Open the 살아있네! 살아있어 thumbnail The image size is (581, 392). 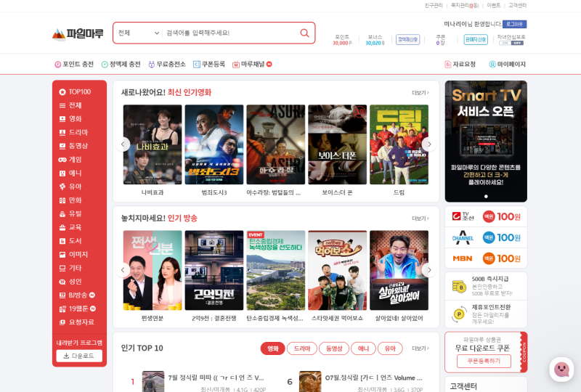(x=399, y=271)
